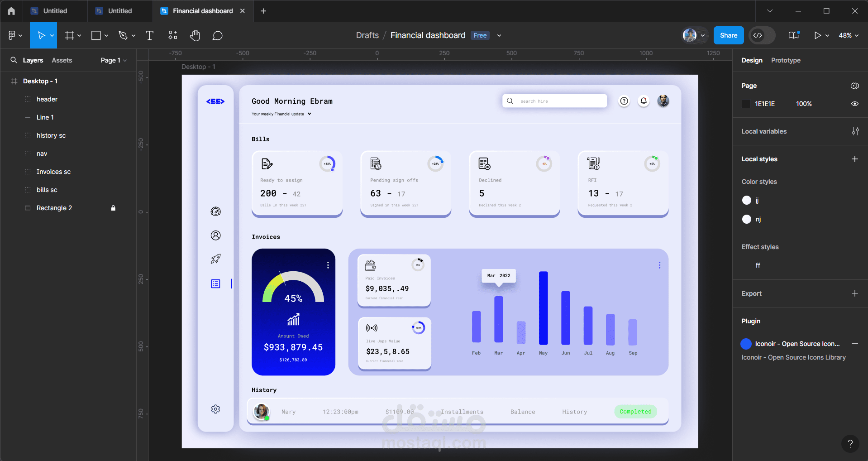This screenshot has width=868, height=461.
Task: Open the Frame tool options dropdown
Action: 79,35
